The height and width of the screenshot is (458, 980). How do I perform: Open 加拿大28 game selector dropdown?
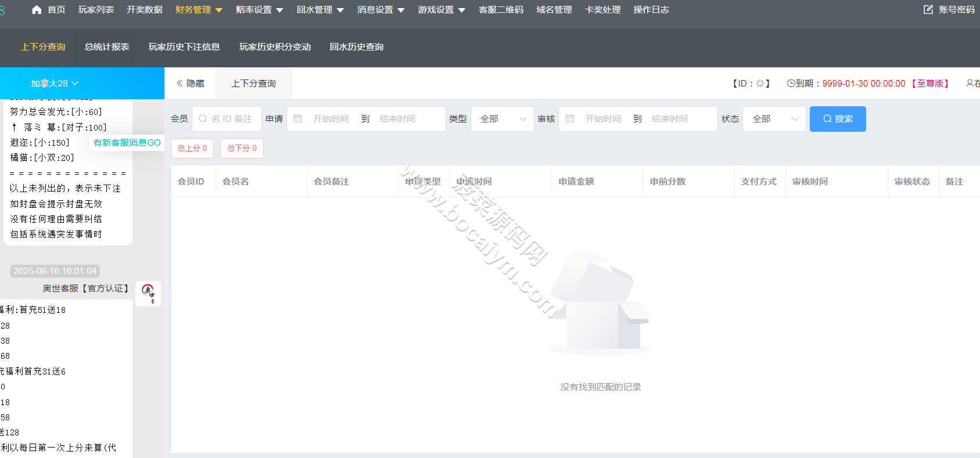55,84
